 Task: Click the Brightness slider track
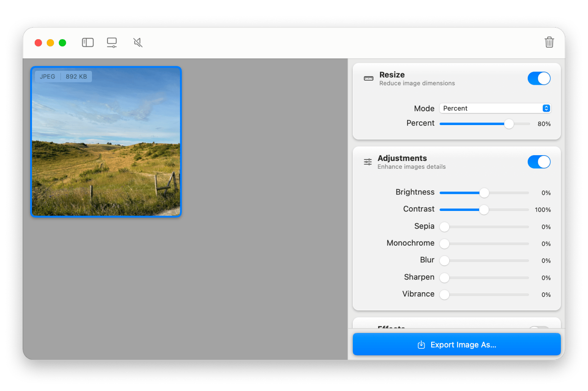tap(484, 193)
